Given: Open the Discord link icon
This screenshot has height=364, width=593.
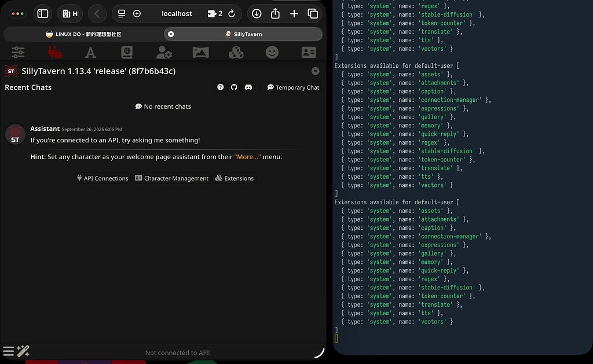Looking at the screenshot, I should click(x=248, y=87).
